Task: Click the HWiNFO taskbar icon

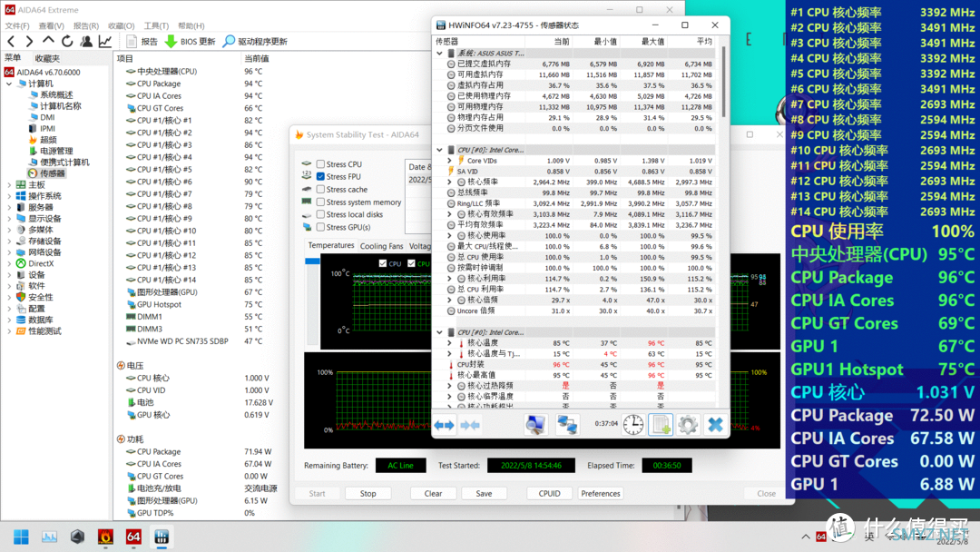Action: click(x=162, y=537)
